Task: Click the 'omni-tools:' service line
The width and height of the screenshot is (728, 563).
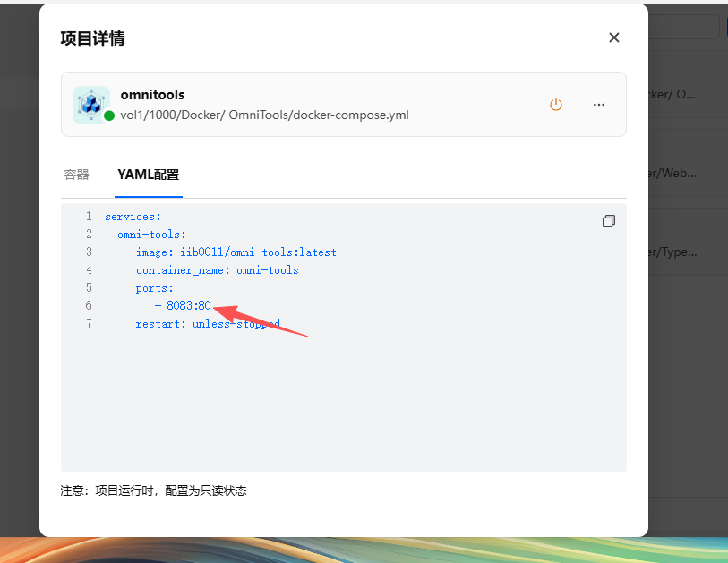Action: click(x=151, y=235)
